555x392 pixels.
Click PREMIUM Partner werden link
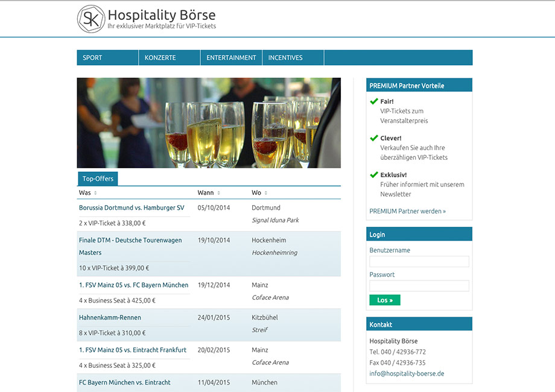tap(407, 211)
